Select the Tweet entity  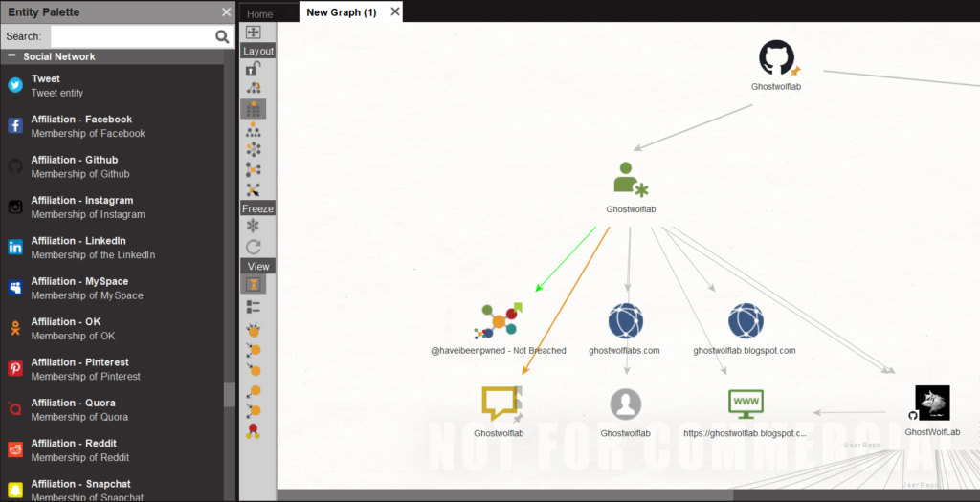point(113,85)
